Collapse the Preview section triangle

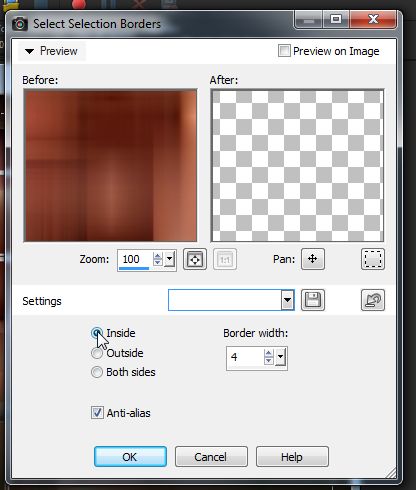[29, 51]
